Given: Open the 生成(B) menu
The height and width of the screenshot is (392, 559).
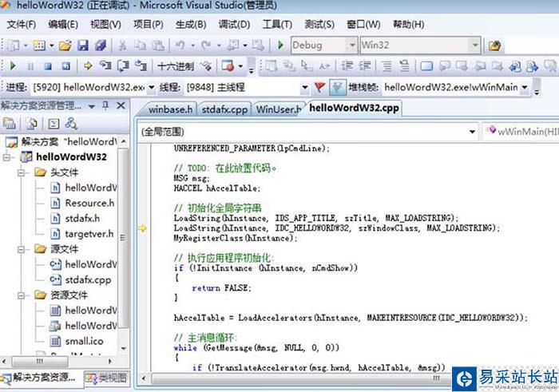Looking at the screenshot, I should point(191,25).
